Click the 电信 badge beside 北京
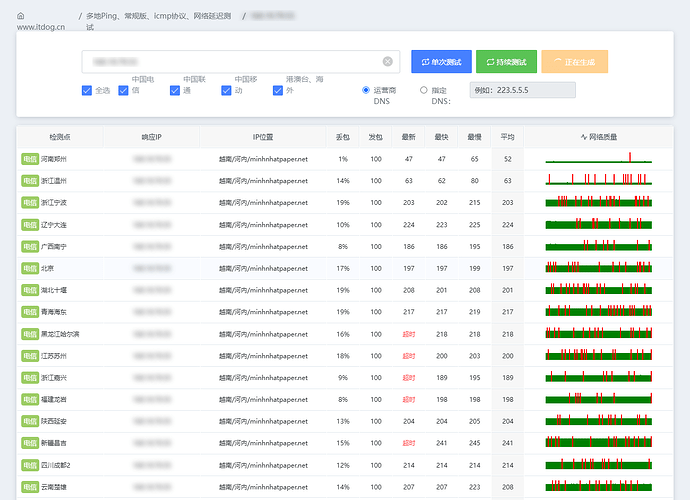The width and height of the screenshot is (690, 500). pyautogui.click(x=30, y=268)
